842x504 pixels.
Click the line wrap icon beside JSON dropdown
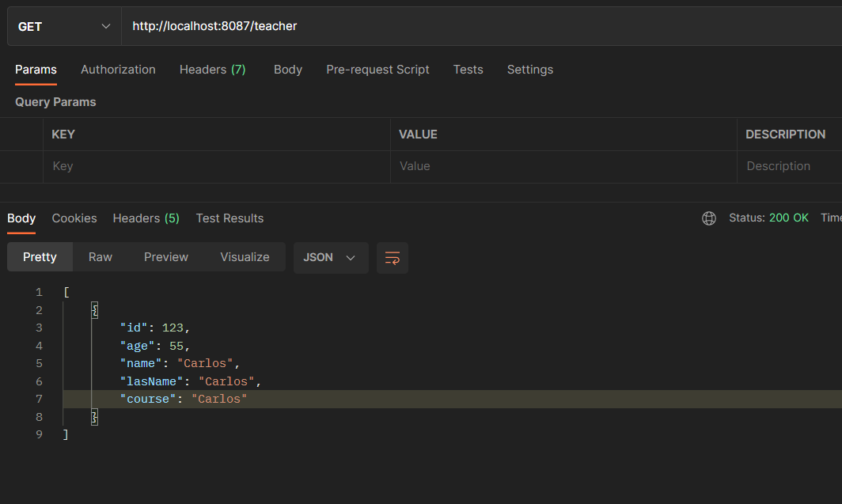click(392, 257)
